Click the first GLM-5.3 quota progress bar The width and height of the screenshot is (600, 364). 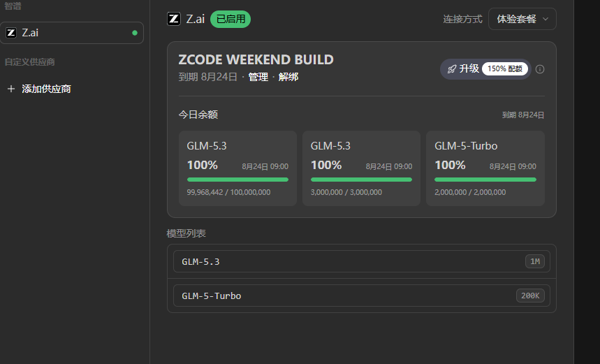[x=237, y=180]
